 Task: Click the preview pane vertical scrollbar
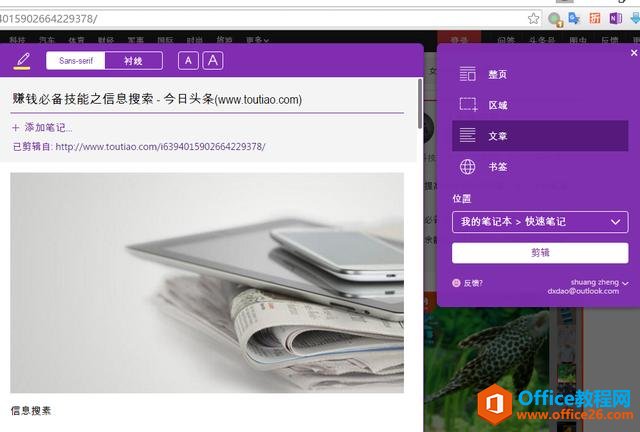click(x=420, y=104)
